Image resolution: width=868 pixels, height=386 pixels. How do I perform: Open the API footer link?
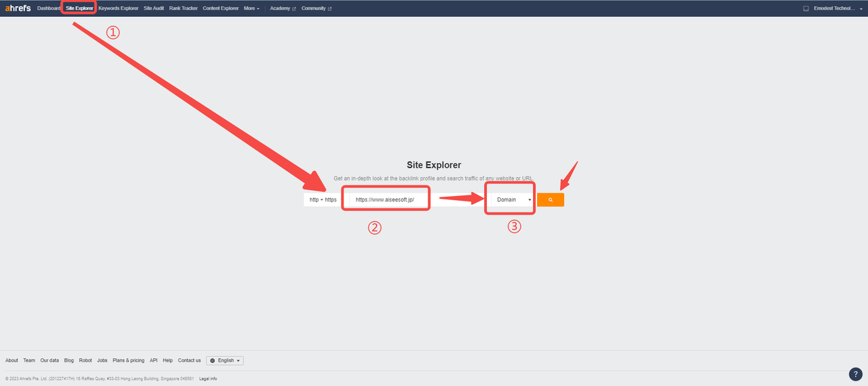[153, 360]
